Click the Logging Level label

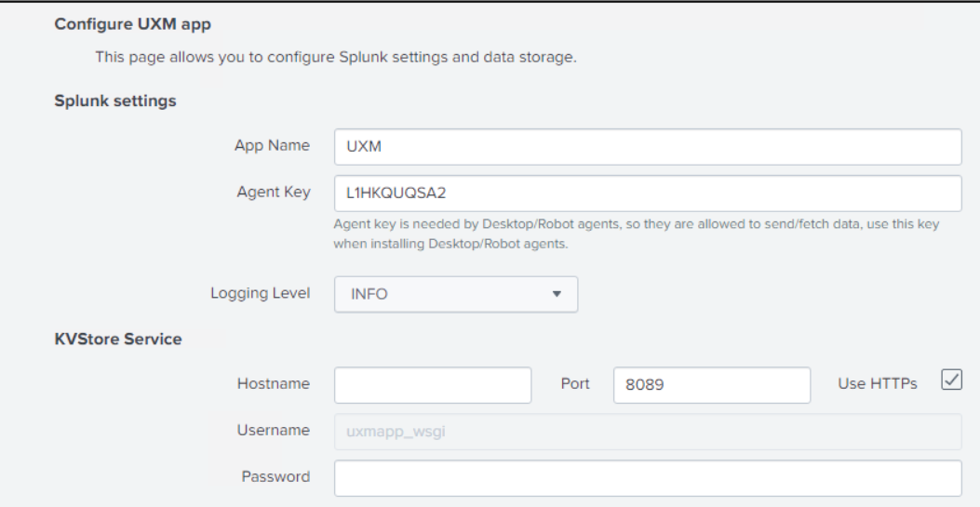click(x=260, y=294)
